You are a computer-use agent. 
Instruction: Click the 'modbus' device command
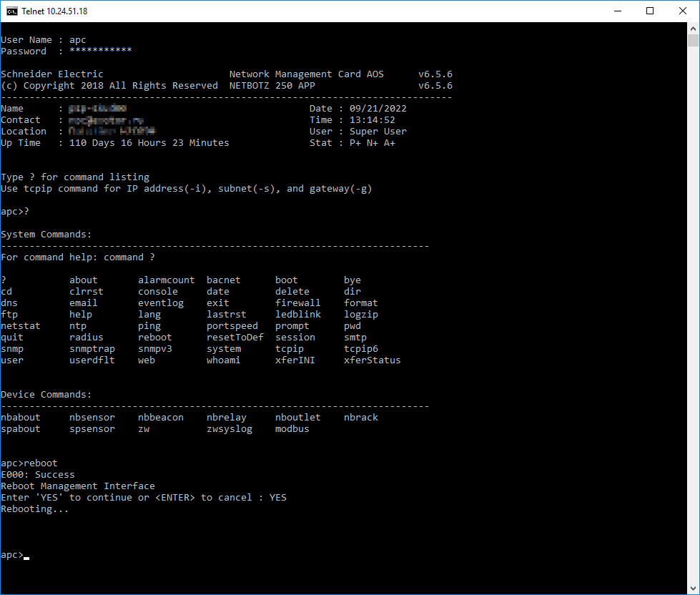[292, 428]
